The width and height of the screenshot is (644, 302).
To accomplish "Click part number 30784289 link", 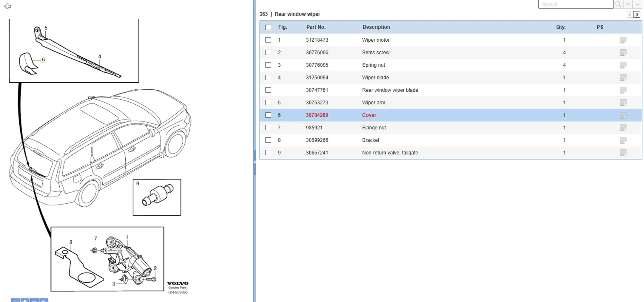I will [x=317, y=115].
